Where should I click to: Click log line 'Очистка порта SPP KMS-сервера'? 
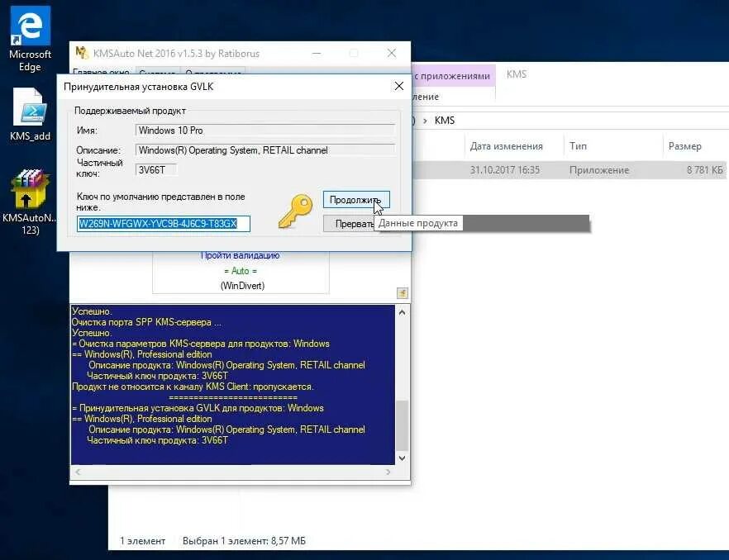(146, 322)
